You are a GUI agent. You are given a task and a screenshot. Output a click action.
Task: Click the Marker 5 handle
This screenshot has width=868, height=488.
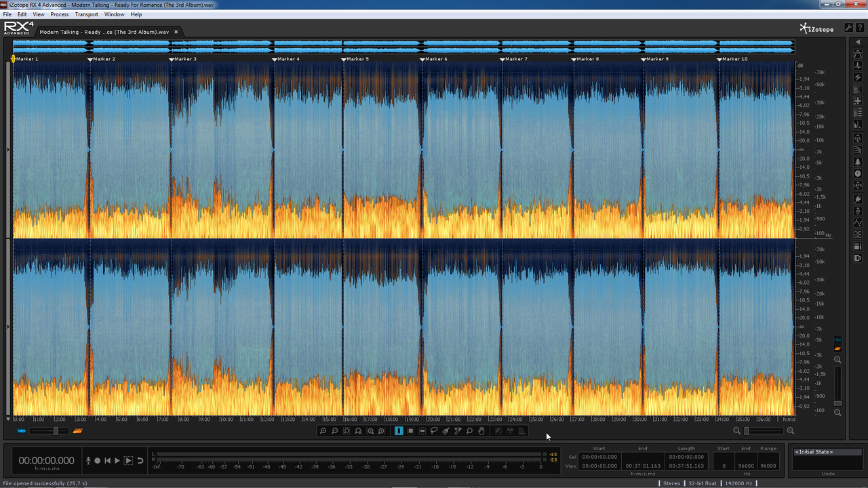tap(343, 60)
